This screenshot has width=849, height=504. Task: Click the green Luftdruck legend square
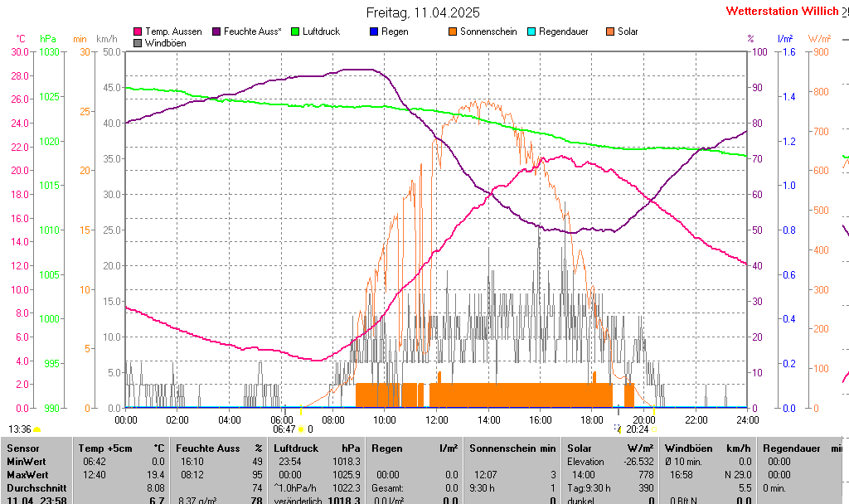[x=294, y=31]
